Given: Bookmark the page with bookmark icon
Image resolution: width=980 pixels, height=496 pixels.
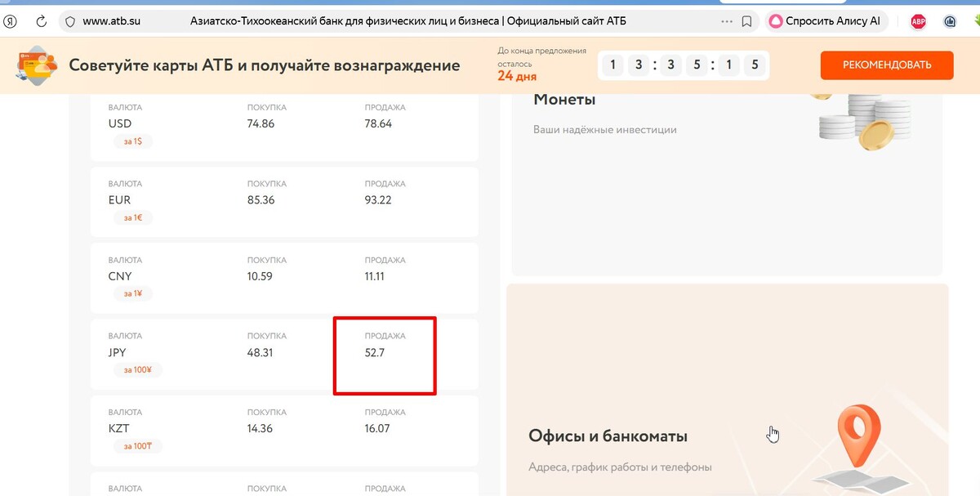Looking at the screenshot, I should (746, 22).
